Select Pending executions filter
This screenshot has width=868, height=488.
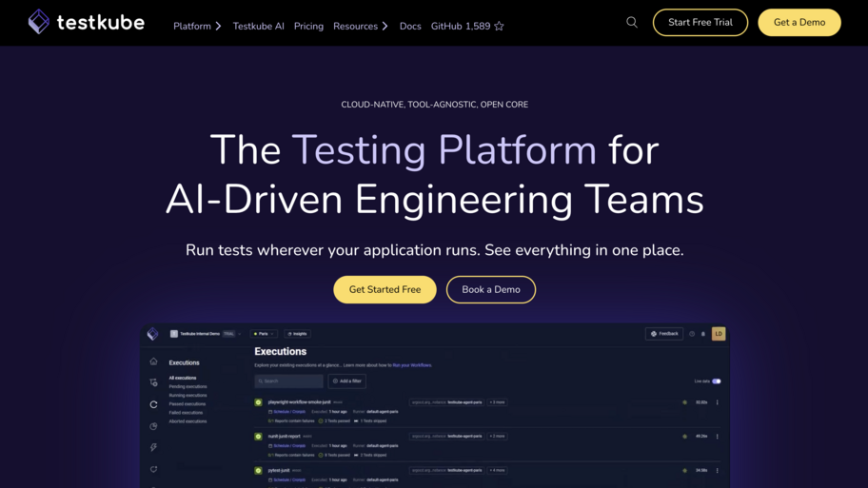187,387
